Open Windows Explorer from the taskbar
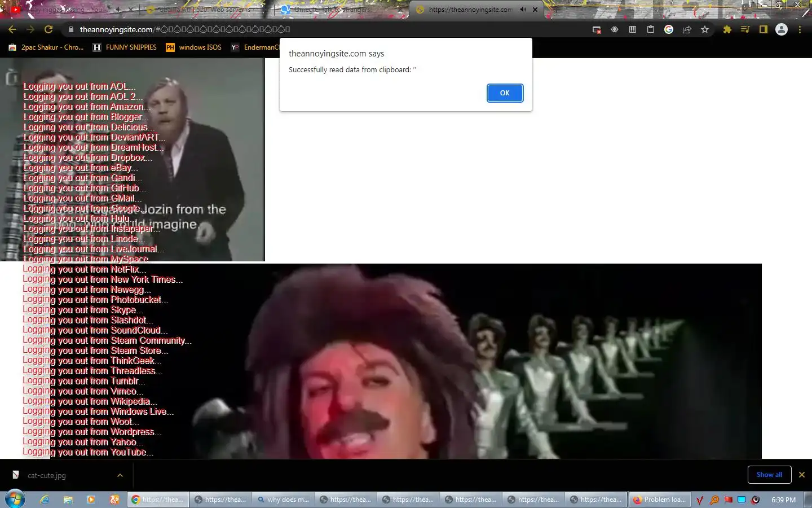The width and height of the screenshot is (812, 508). [x=68, y=500]
